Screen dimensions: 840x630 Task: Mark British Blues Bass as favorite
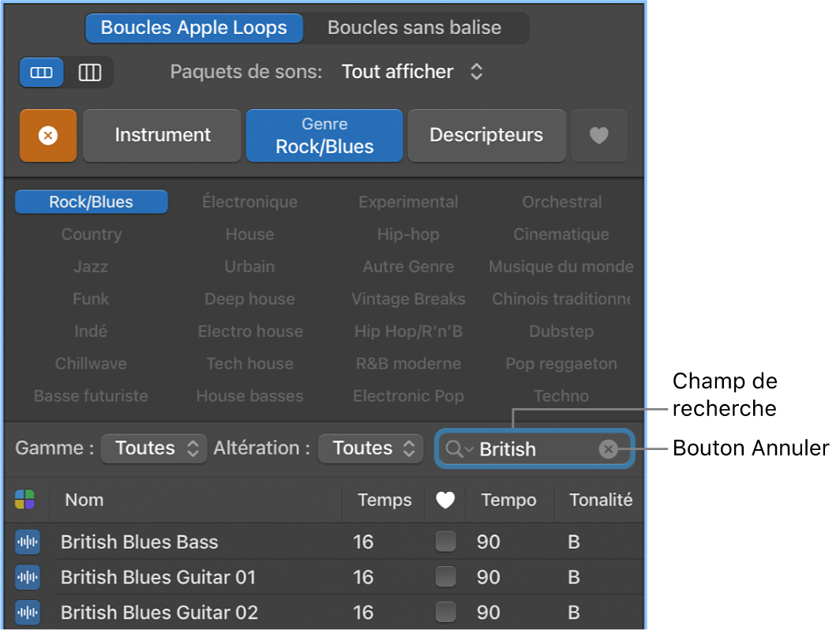[x=446, y=542]
